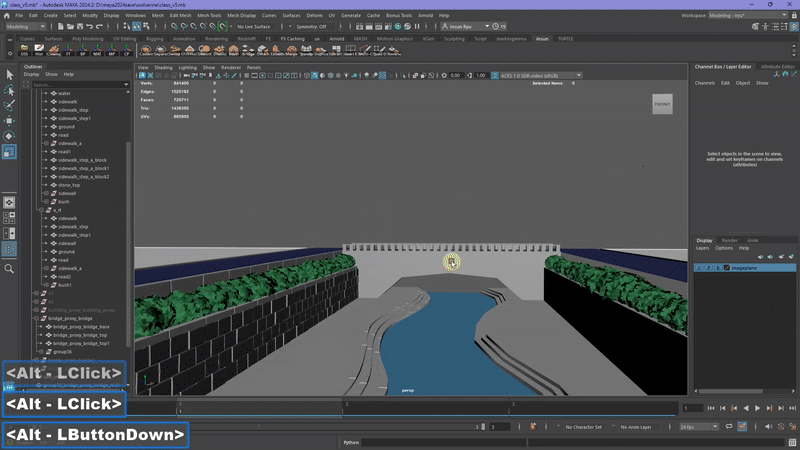Choose the Paint Selection tool
Viewport: 800px width, 450px height.
9,105
